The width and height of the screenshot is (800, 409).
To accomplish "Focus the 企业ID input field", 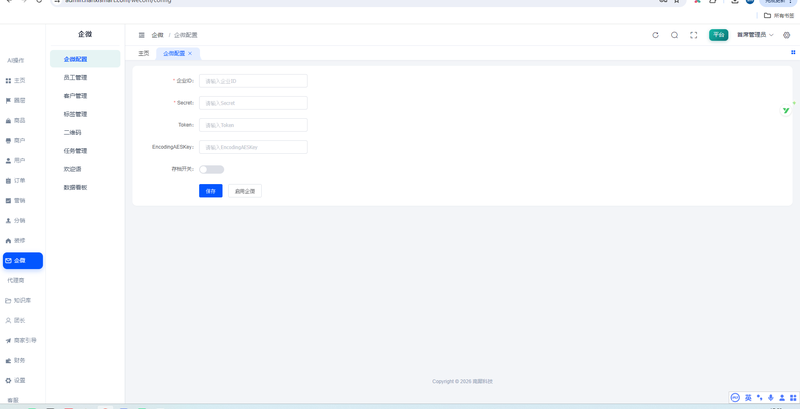I will [x=253, y=81].
